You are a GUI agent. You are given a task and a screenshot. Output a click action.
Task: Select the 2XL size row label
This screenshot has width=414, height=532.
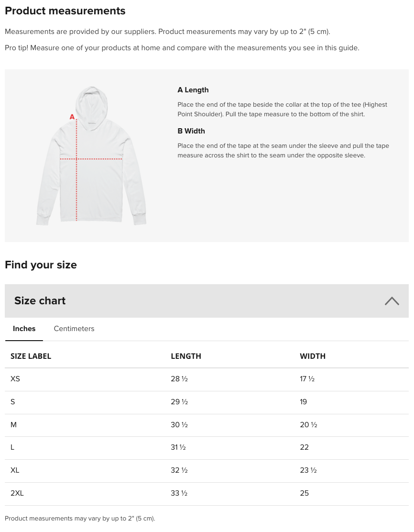pyautogui.click(x=17, y=493)
